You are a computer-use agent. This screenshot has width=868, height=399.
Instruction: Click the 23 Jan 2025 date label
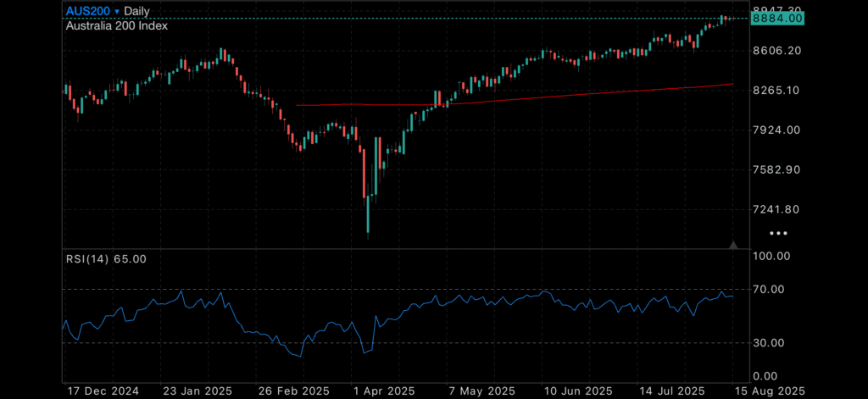point(196,391)
